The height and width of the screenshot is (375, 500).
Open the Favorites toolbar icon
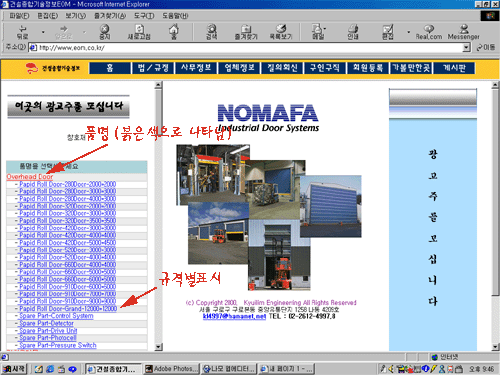(246, 32)
